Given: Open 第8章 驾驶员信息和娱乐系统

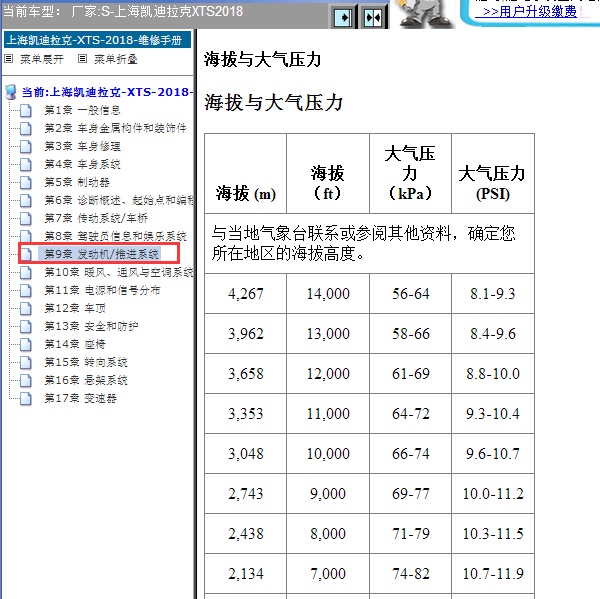Looking at the screenshot, I should 116,236.
